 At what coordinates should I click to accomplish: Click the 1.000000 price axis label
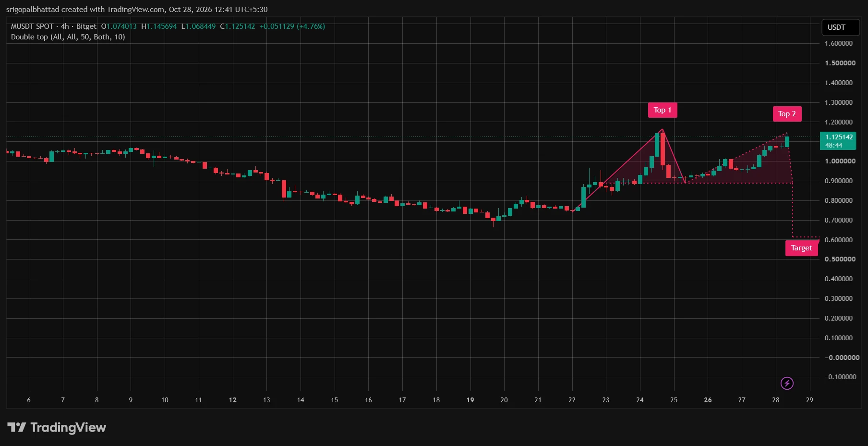click(x=840, y=161)
